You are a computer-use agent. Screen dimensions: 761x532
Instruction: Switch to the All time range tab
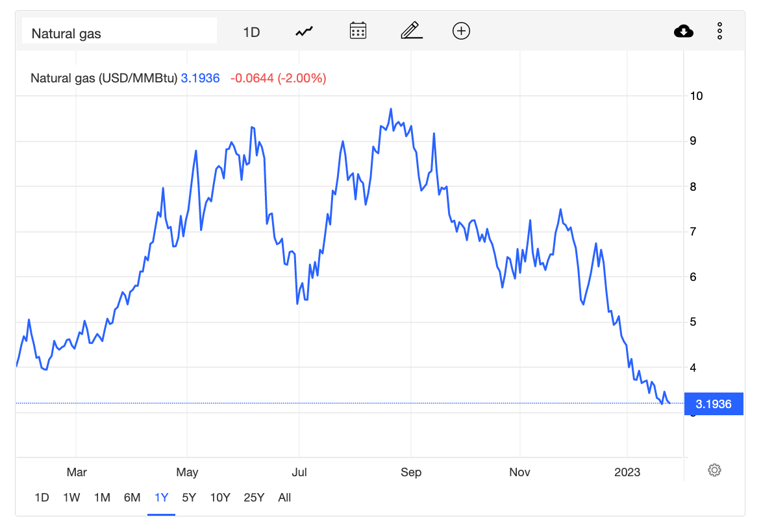[x=284, y=498]
